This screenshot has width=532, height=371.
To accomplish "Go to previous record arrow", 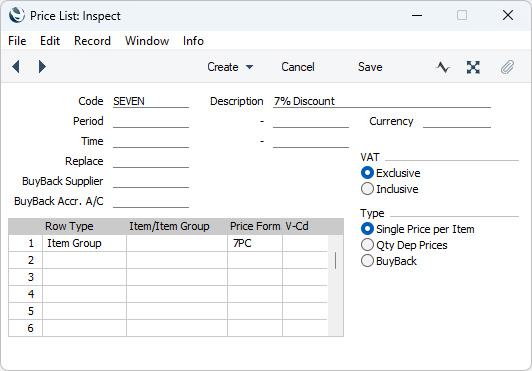I will tap(16, 67).
